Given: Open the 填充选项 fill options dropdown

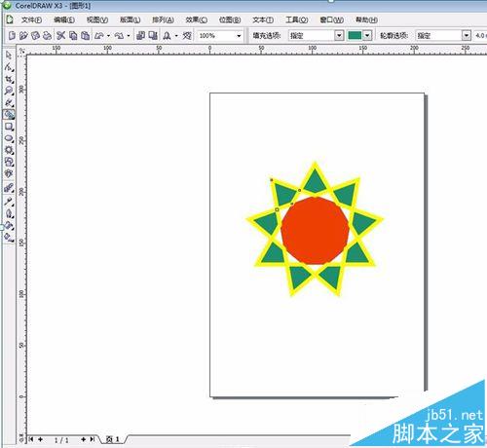Looking at the screenshot, I should pos(339,35).
